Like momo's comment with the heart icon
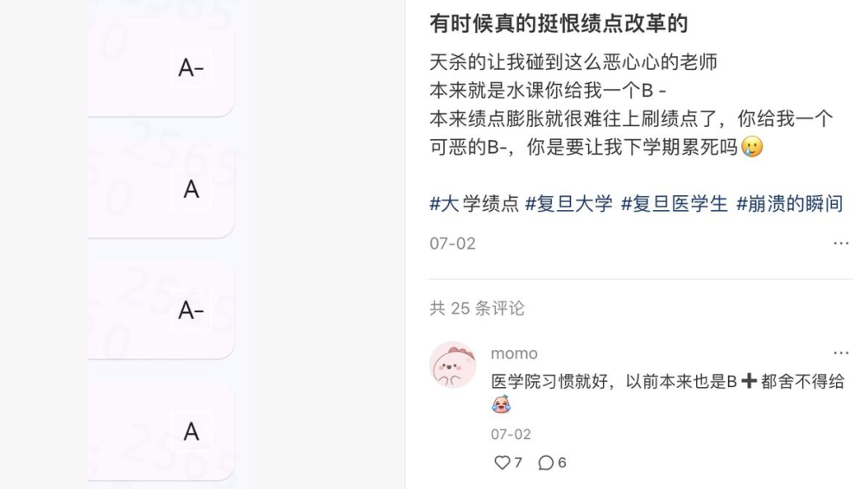Image resolution: width=868 pixels, height=489 pixels. pos(502,463)
